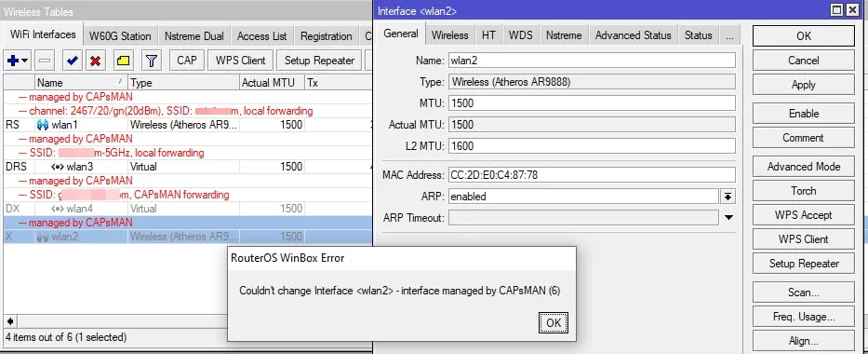Image resolution: width=868 pixels, height=354 pixels.
Task: Click left scroll arrow in Wireless Tables
Action: click(x=10, y=320)
